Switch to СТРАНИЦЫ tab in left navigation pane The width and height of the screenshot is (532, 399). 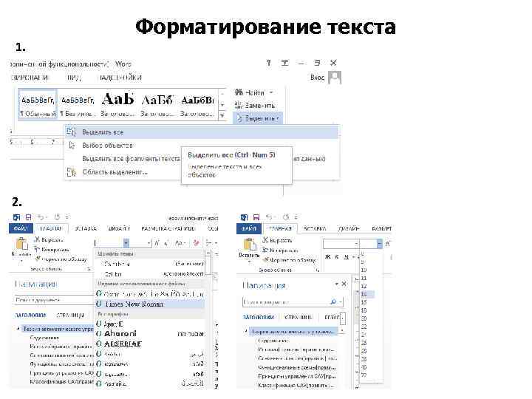70,315
